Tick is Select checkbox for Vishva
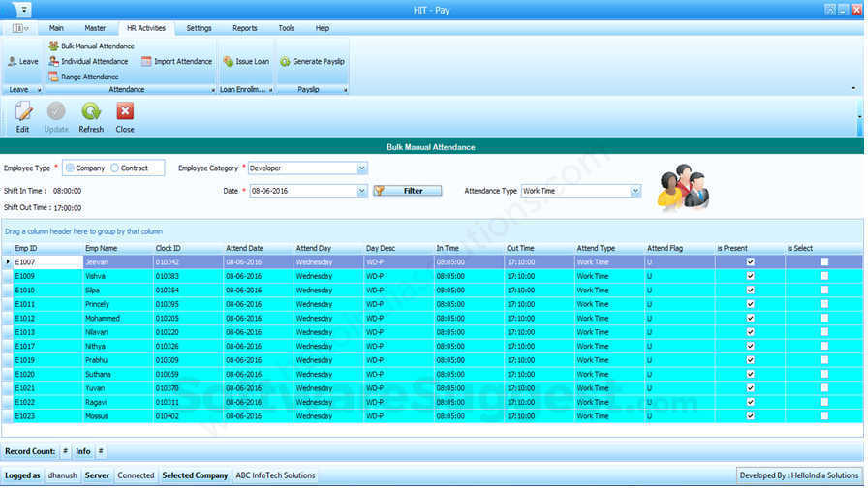Viewport: 868px width, 490px height. (824, 276)
